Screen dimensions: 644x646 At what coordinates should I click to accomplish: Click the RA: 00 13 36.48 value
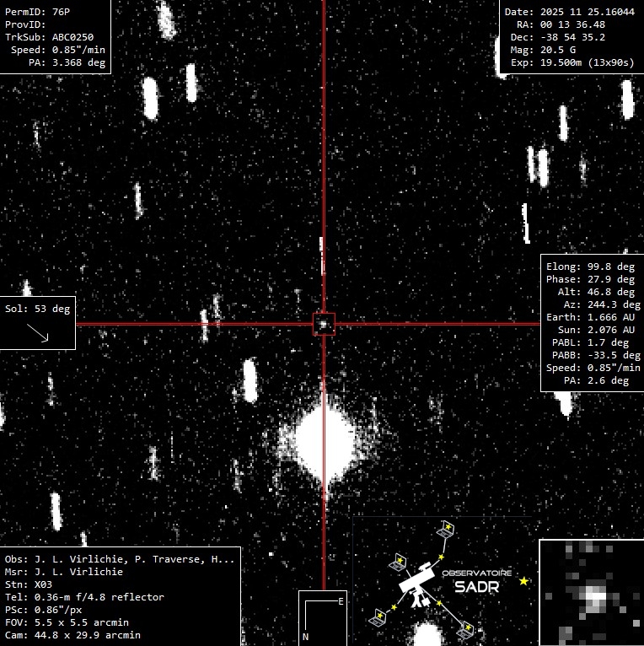(561, 24)
